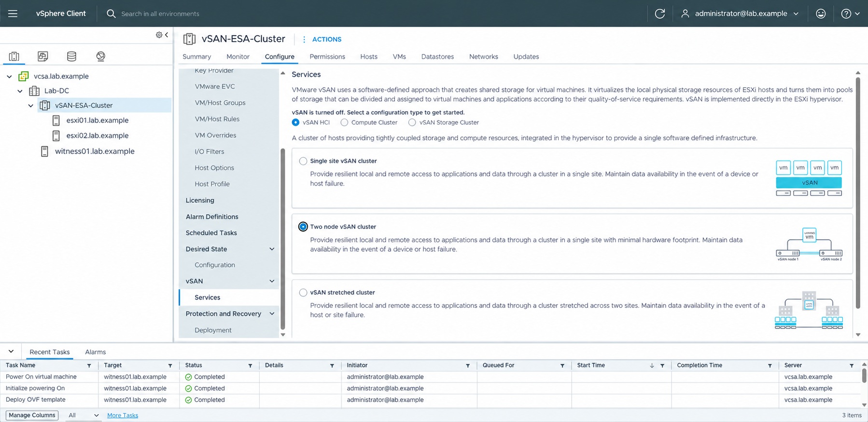This screenshot has height=422, width=868.
Task: Collapse the vSAN-ESA-Cluster tree node
Action: pos(31,105)
